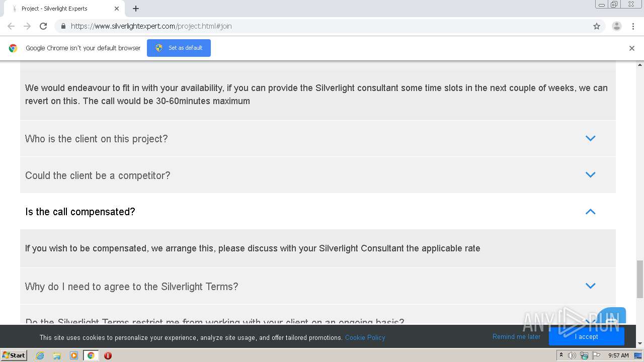The height and width of the screenshot is (362, 644).
Task: Click Remind me later link
Action: click(516, 337)
